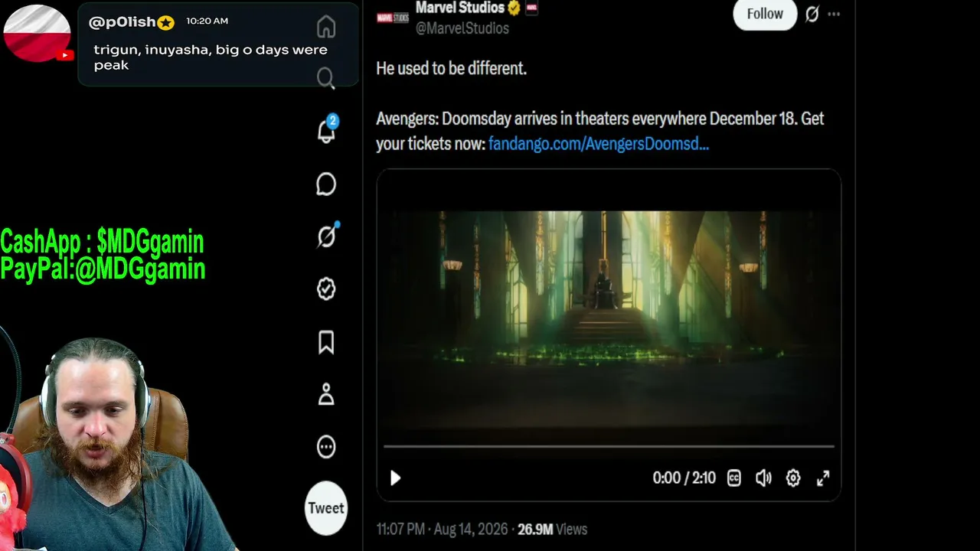
Task: Open the Home icon in the sidebar
Action: click(326, 27)
